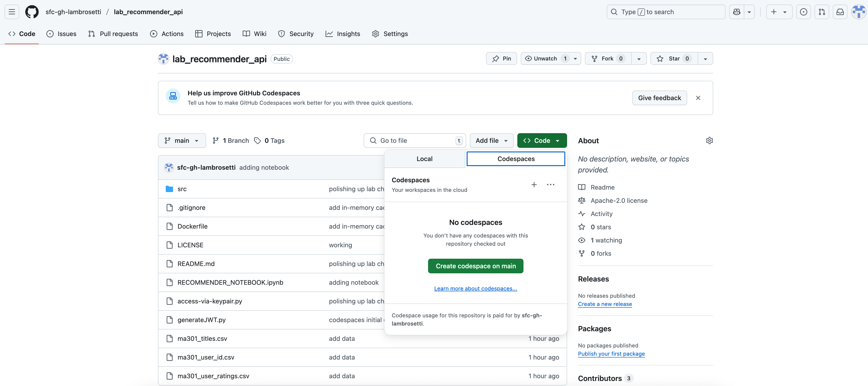The image size is (868, 386).
Task: Open repository Settings tab
Action: [390, 34]
